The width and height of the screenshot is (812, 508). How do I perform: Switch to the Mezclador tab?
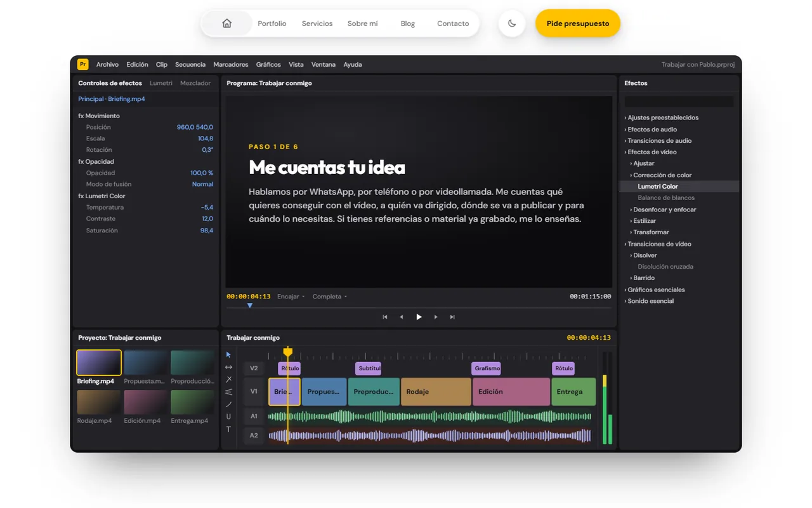[x=195, y=83]
